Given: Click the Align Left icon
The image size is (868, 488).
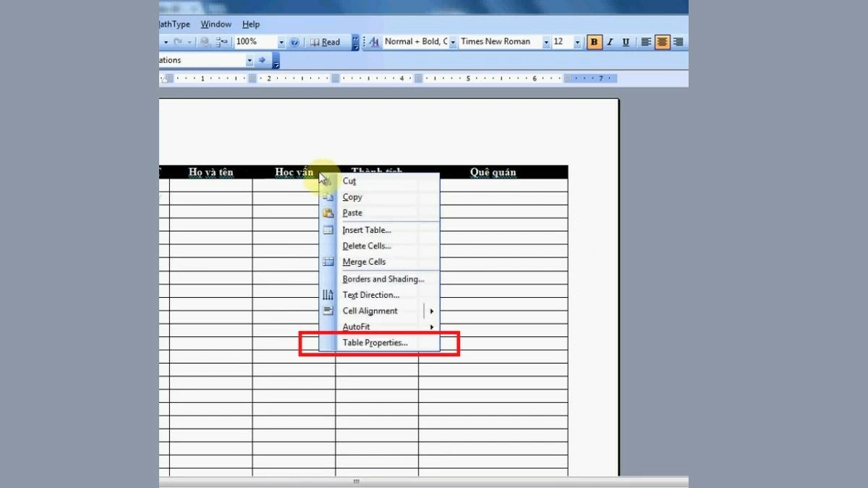Looking at the screenshot, I should tap(647, 42).
